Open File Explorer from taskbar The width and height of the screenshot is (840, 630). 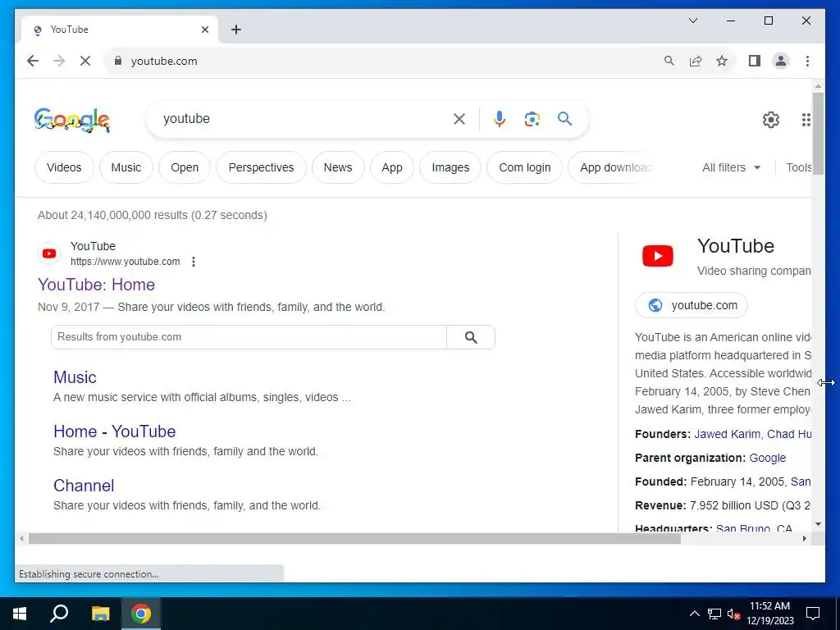[100, 614]
